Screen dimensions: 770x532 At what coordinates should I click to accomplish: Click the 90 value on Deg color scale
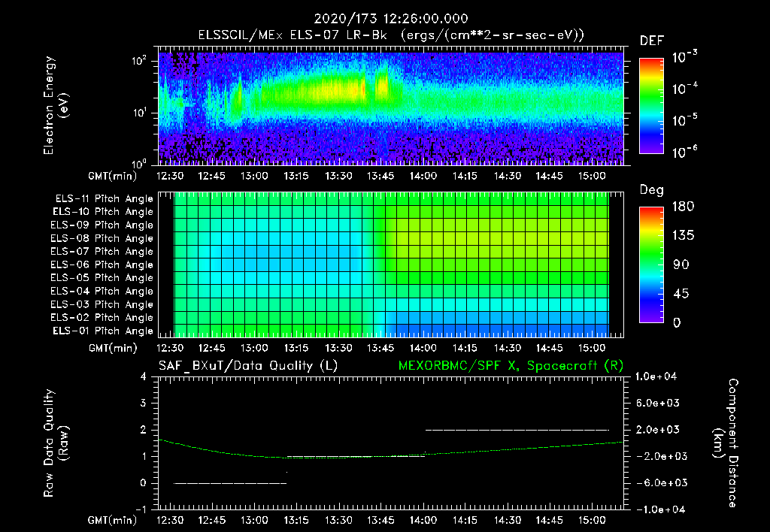[681, 265]
